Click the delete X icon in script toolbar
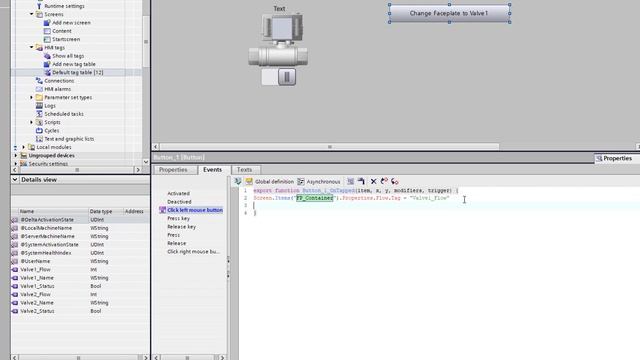The image size is (640, 360). click(373, 181)
